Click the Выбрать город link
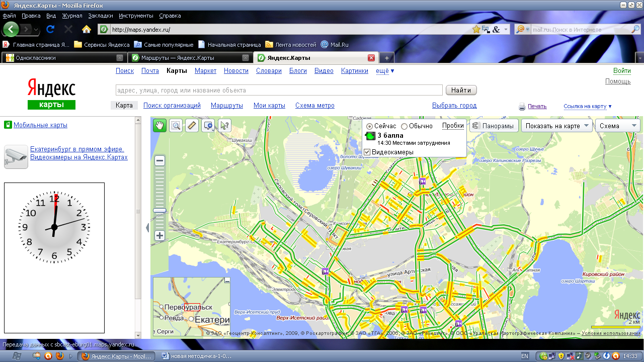The height and width of the screenshot is (362, 644). click(x=454, y=106)
